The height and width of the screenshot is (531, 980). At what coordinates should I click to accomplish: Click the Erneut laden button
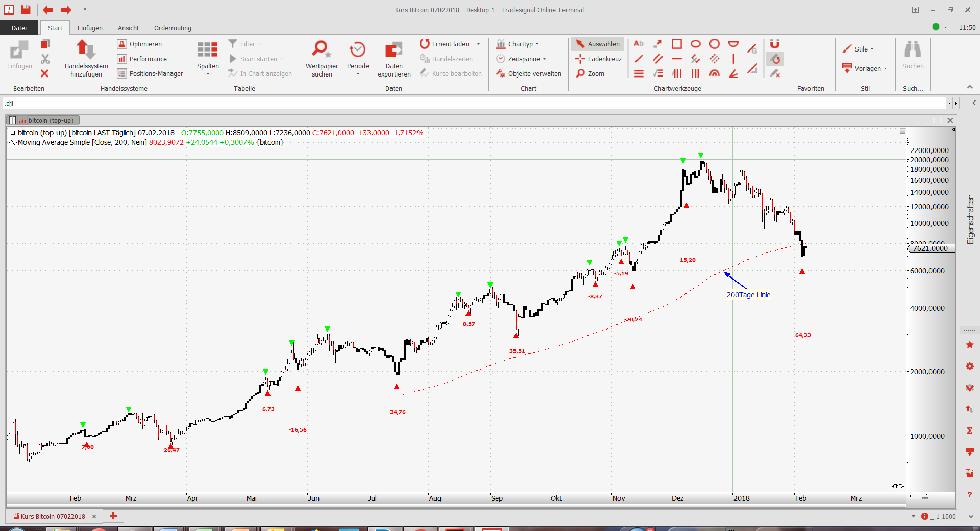pos(445,44)
